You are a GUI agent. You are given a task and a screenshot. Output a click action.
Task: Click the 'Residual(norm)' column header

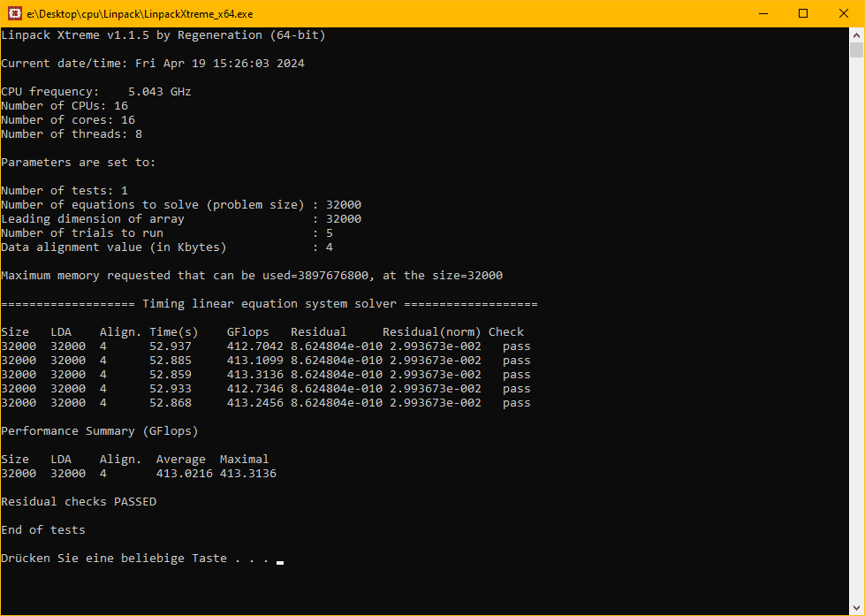(x=431, y=332)
